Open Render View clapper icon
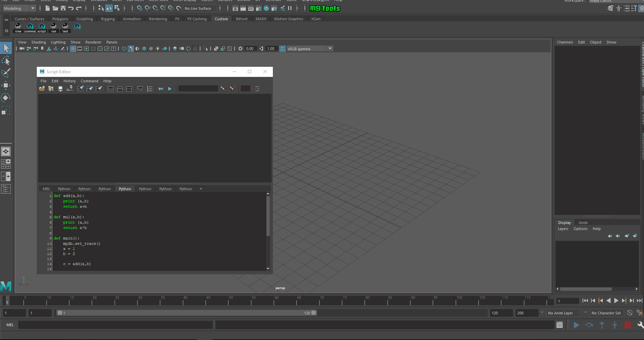This screenshot has height=340, width=644. click(x=235, y=8)
